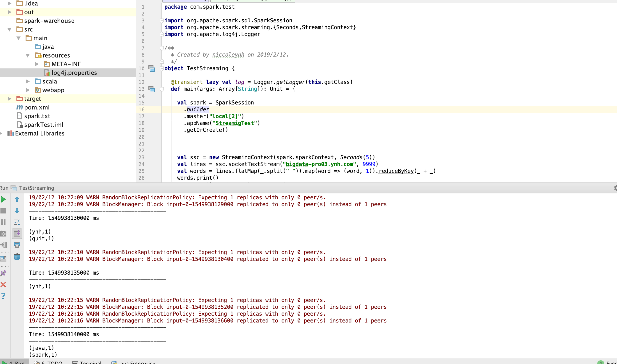Click port number 9999 in code

point(369,164)
